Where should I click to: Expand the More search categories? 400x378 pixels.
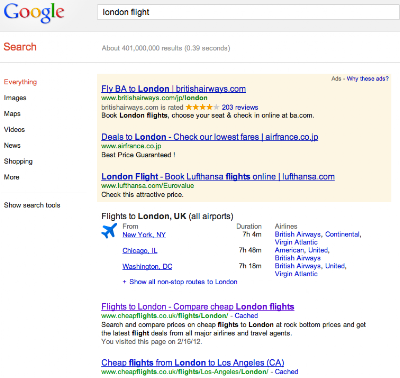click(12, 177)
